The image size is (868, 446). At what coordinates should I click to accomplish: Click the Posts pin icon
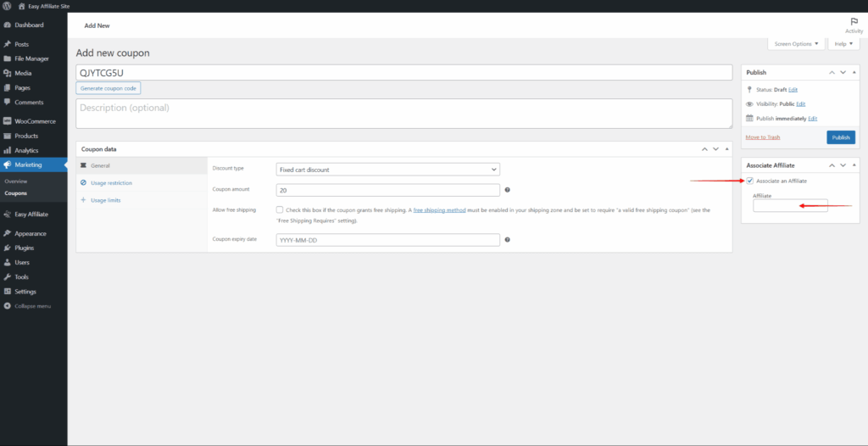tap(7, 44)
